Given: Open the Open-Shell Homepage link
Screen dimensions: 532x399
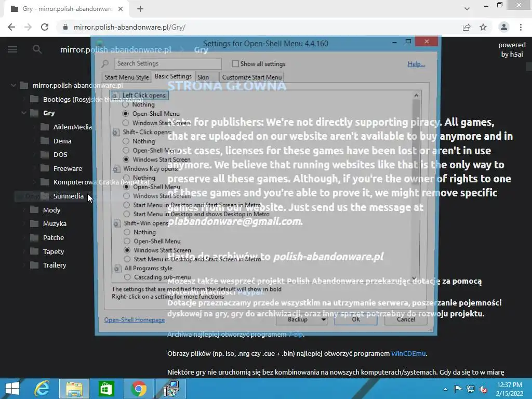Looking at the screenshot, I should point(135,320).
